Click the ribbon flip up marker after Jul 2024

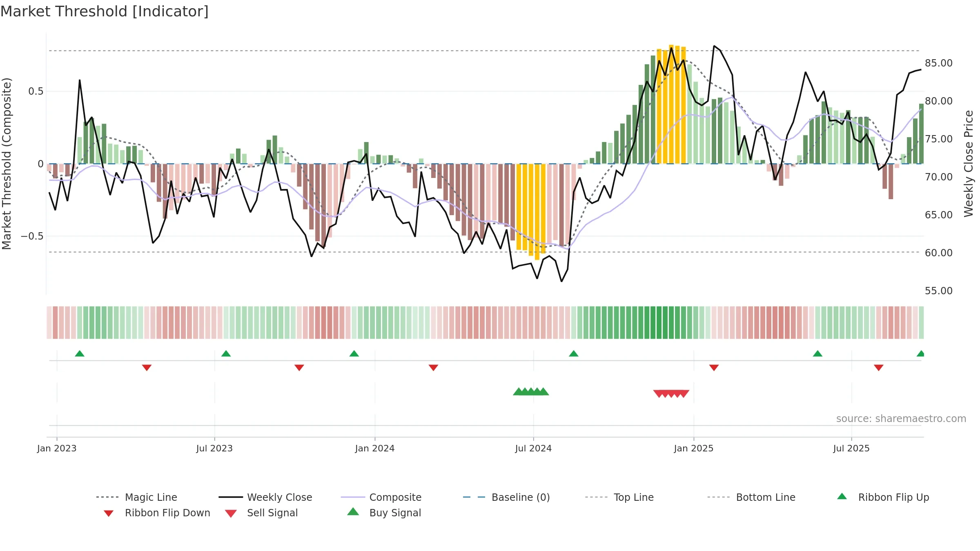click(574, 353)
